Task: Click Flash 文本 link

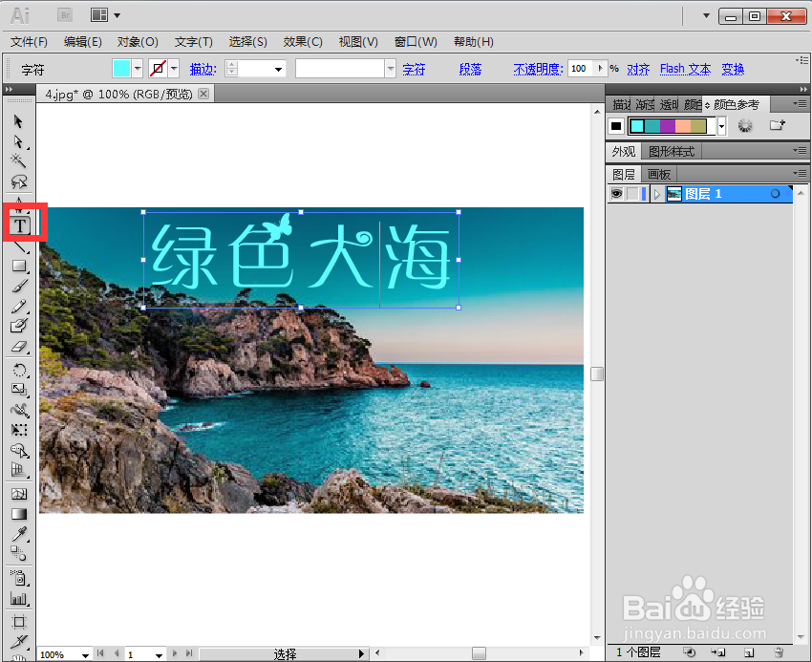Action: [685, 69]
